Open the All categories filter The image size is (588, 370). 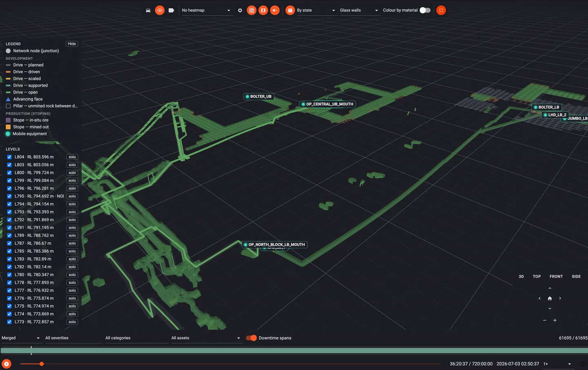(x=136, y=338)
